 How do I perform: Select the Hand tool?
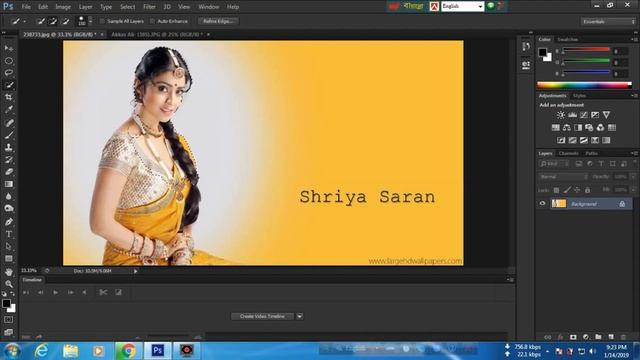[9, 272]
